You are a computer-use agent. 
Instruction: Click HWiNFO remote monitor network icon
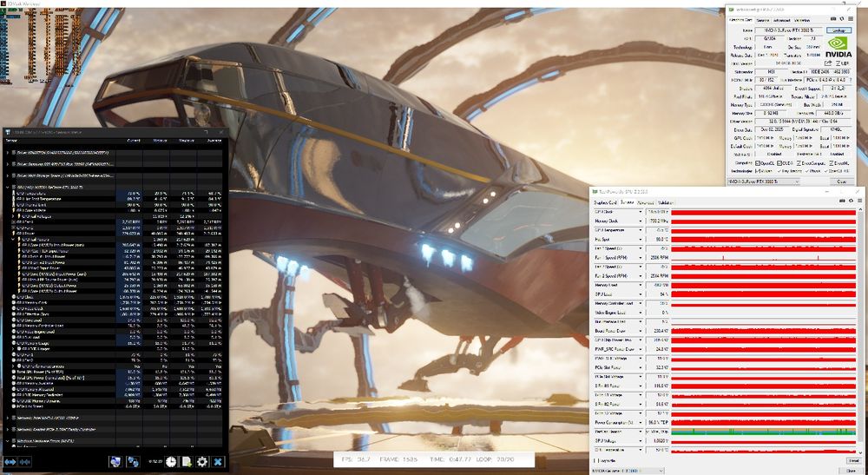coord(115,461)
